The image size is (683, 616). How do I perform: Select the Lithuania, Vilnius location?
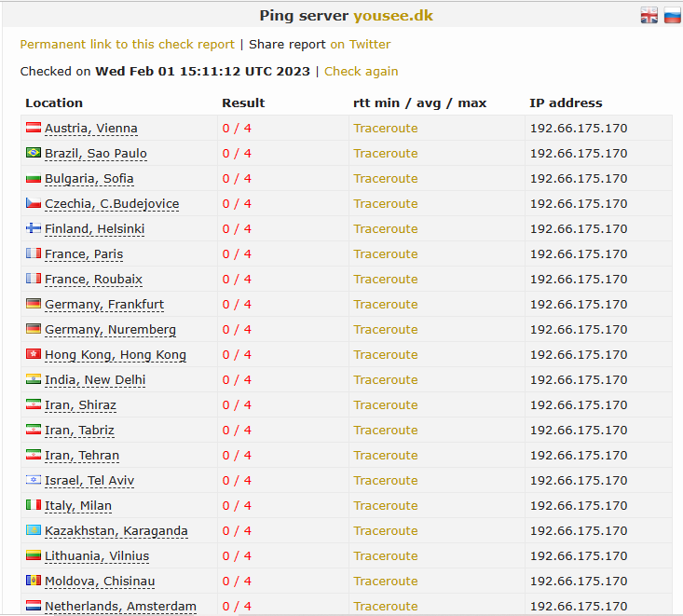97,556
